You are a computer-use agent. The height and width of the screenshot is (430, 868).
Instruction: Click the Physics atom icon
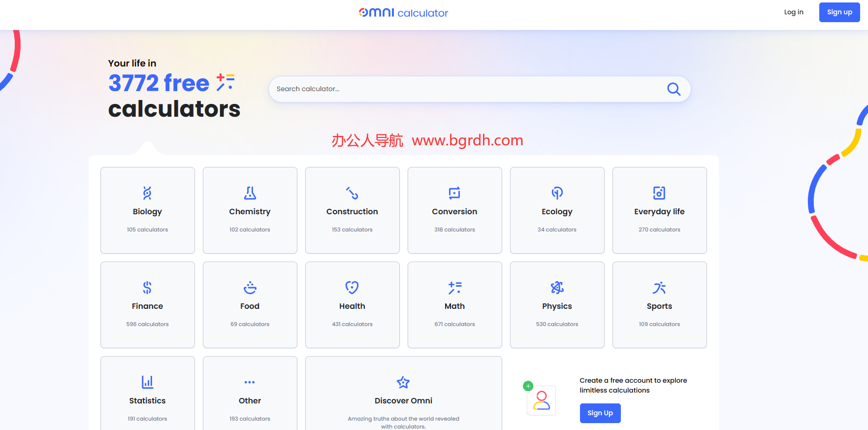[557, 288]
